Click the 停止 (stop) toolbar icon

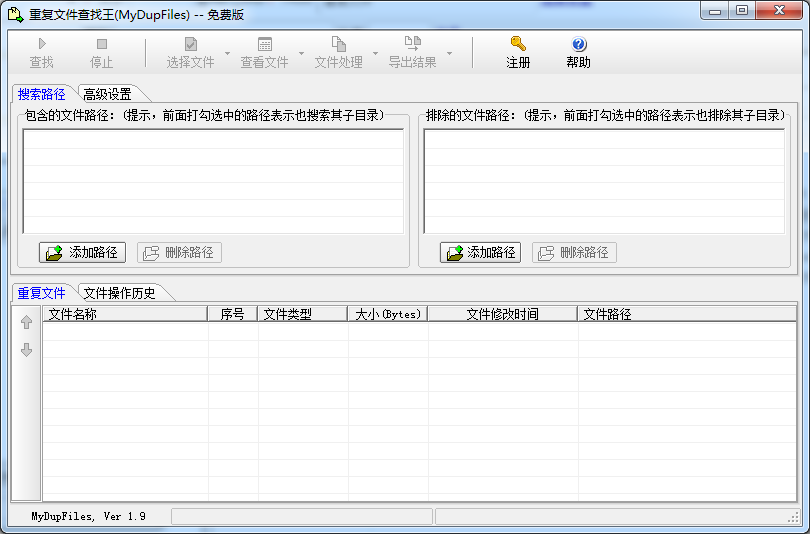click(102, 44)
